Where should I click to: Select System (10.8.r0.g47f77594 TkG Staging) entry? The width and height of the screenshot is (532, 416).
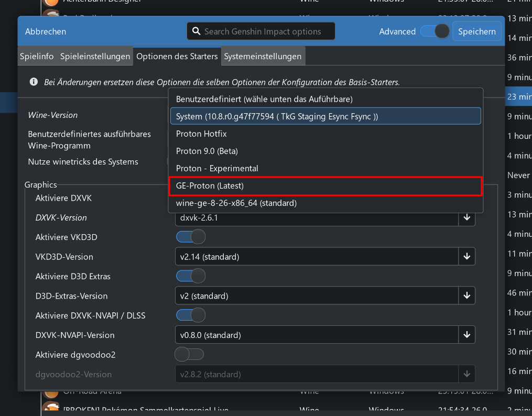click(x=325, y=116)
